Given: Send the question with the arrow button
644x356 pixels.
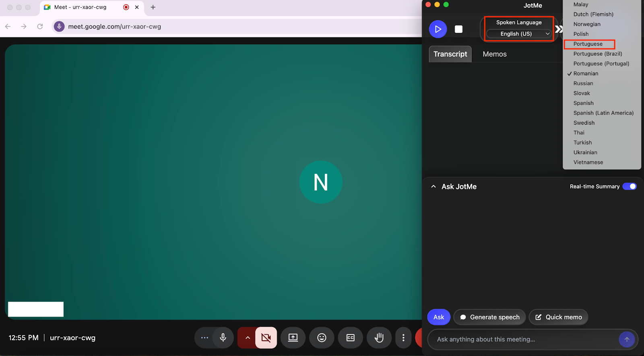Looking at the screenshot, I should (x=627, y=340).
